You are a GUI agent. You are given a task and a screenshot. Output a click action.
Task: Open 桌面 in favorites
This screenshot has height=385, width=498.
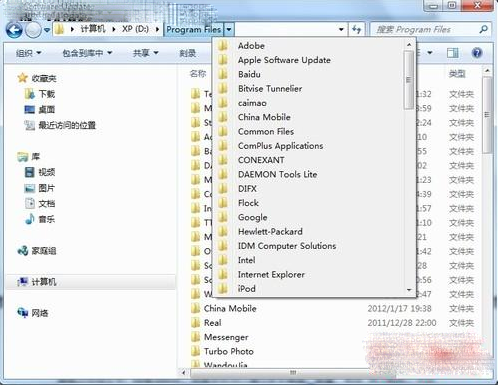point(40,110)
